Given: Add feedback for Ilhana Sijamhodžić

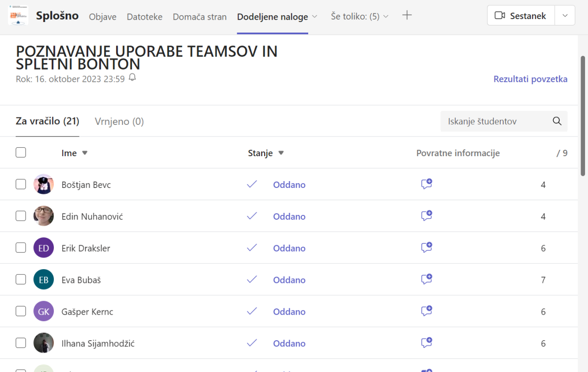Looking at the screenshot, I should [x=426, y=343].
